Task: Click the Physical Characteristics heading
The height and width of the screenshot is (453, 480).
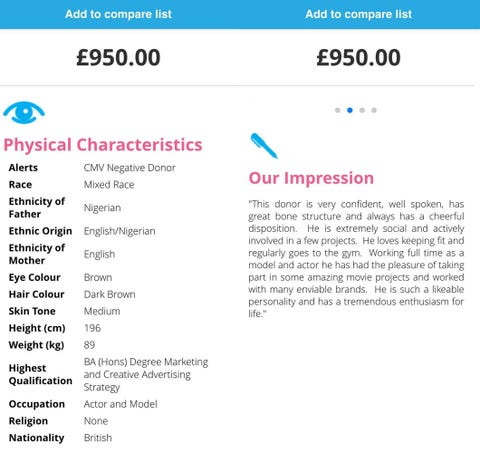Action: pos(103,145)
